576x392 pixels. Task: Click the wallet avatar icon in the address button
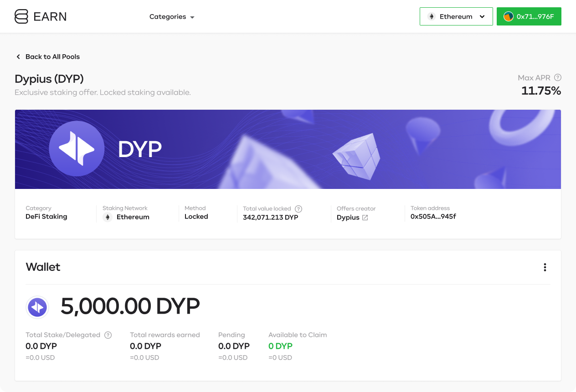[x=508, y=17]
